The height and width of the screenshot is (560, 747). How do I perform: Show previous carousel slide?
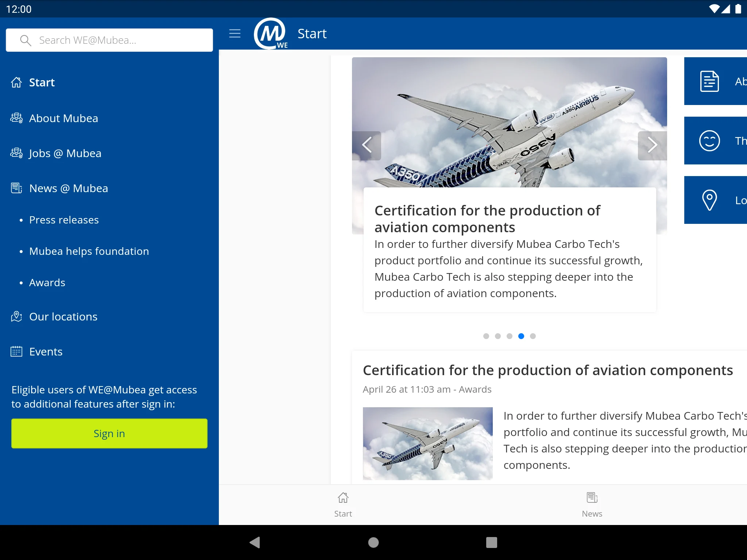(x=367, y=145)
